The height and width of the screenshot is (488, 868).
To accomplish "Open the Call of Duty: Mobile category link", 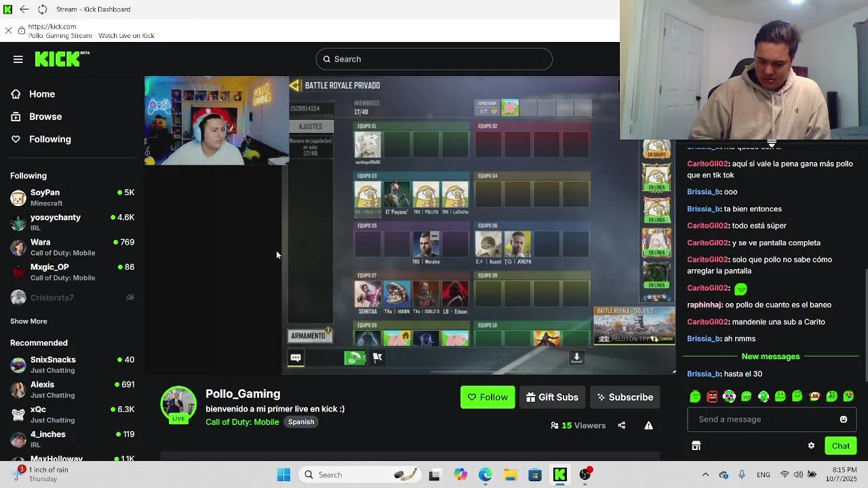I will 242,422.
